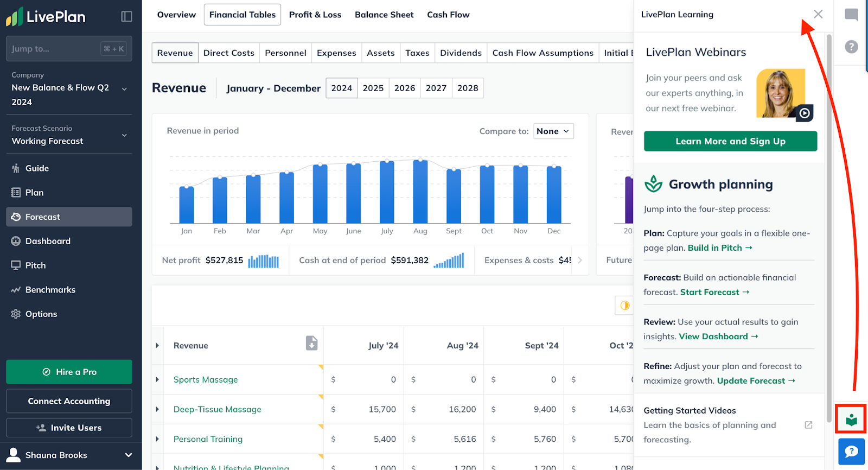Select the Revenue sub-tab
The width and height of the screenshot is (868, 470).
175,53
